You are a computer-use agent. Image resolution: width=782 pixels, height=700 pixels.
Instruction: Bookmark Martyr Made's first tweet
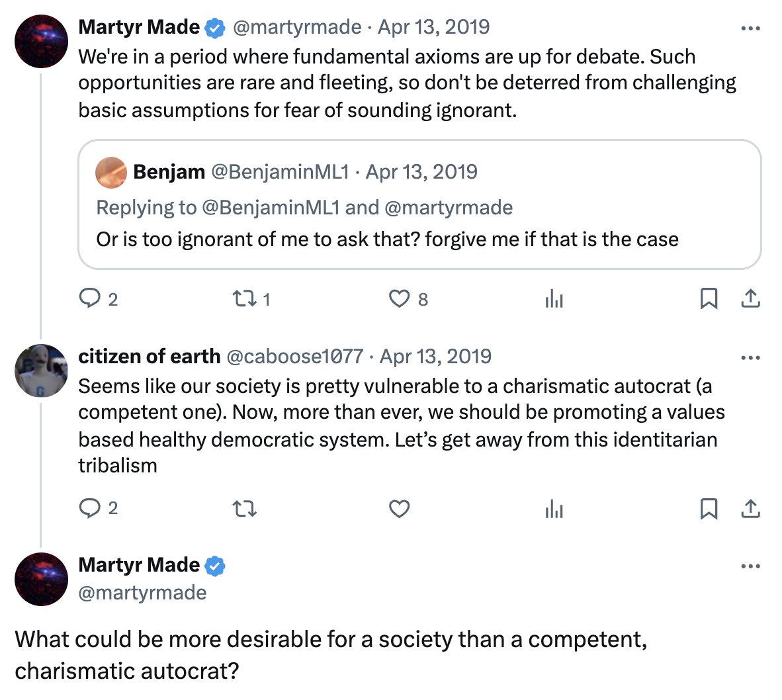[709, 299]
